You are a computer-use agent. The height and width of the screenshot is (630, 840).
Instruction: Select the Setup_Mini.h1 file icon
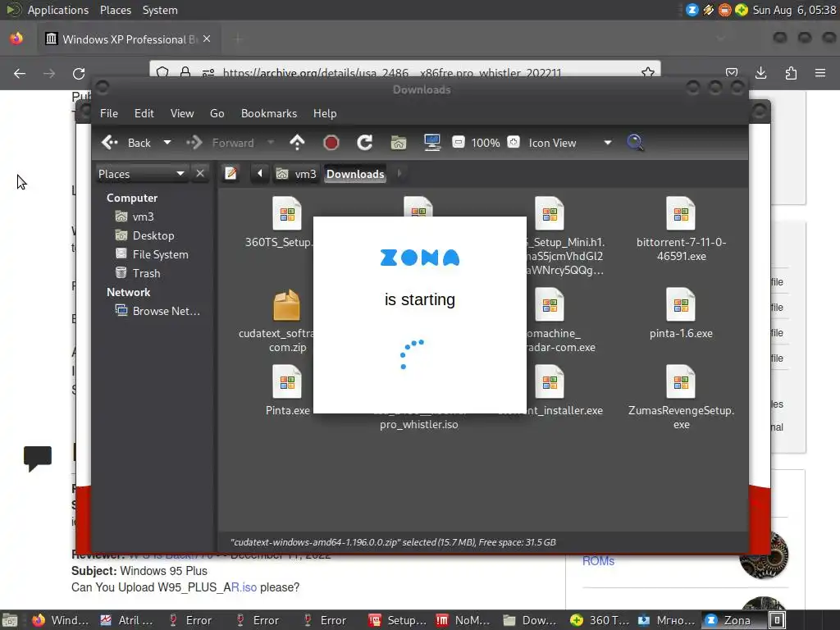click(x=550, y=214)
